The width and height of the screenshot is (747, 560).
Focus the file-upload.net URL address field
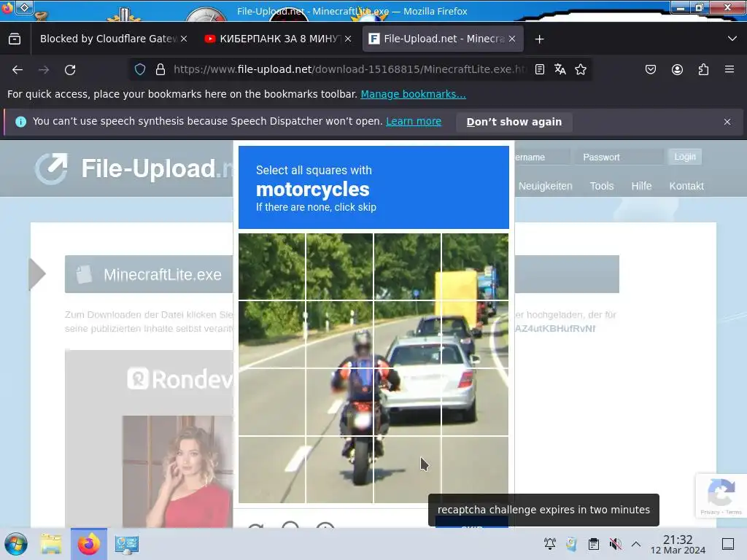pyautogui.click(x=349, y=69)
